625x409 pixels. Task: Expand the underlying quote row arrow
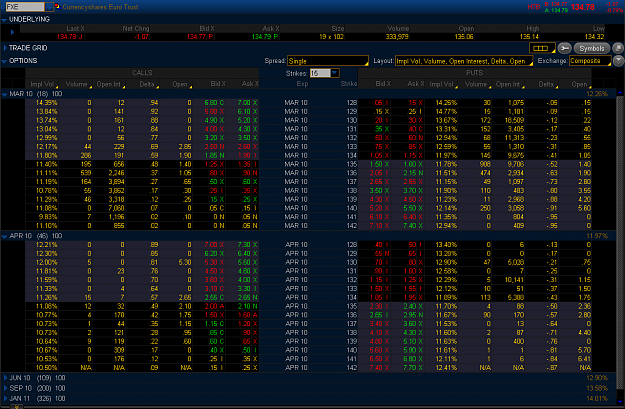12,32
